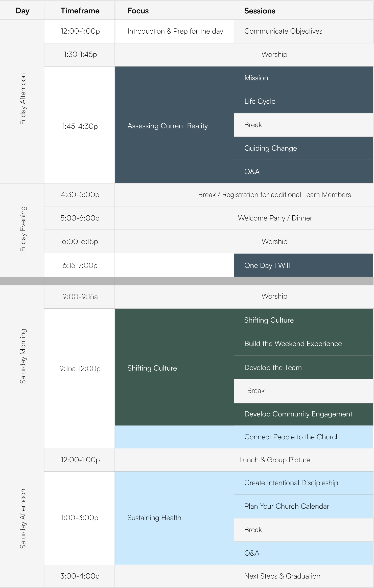Click Connect People to the Church
Viewport: 374px width, 588px height.
pyautogui.click(x=304, y=437)
